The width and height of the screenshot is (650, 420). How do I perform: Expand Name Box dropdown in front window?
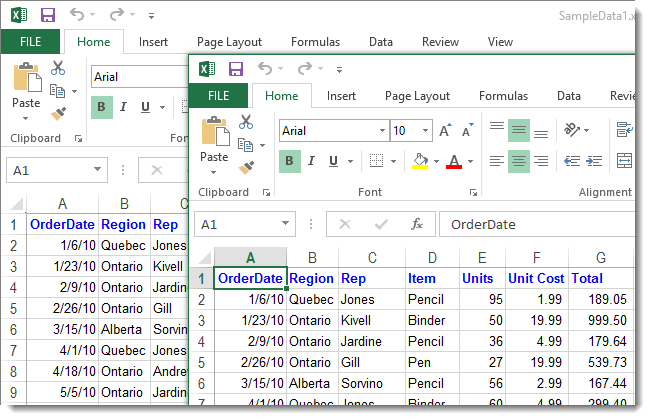[287, 224]
